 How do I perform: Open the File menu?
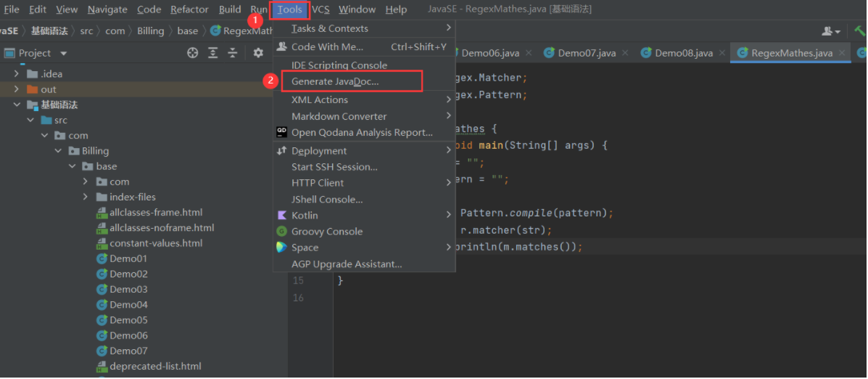tap(11, 9)
